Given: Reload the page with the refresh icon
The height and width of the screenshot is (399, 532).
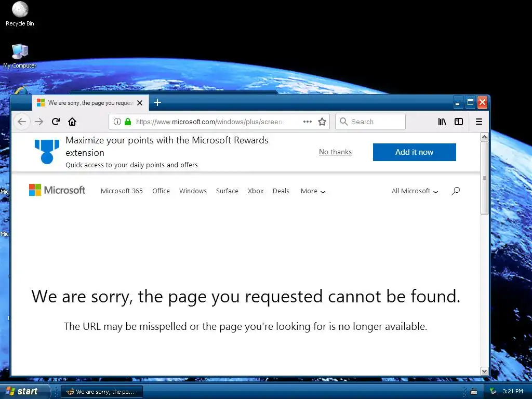Looking at the screenshot, I should click(x=56, y=122).
